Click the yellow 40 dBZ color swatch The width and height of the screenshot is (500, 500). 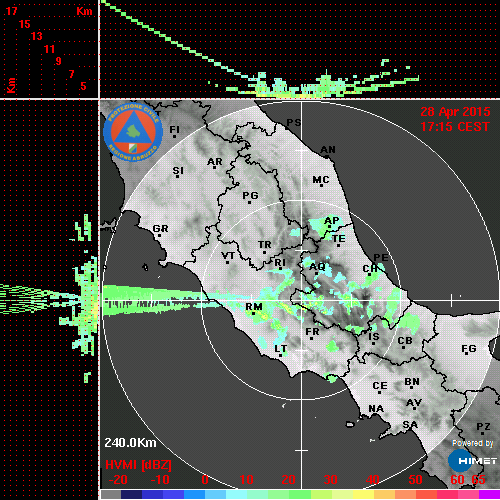[x=364, y=494]
